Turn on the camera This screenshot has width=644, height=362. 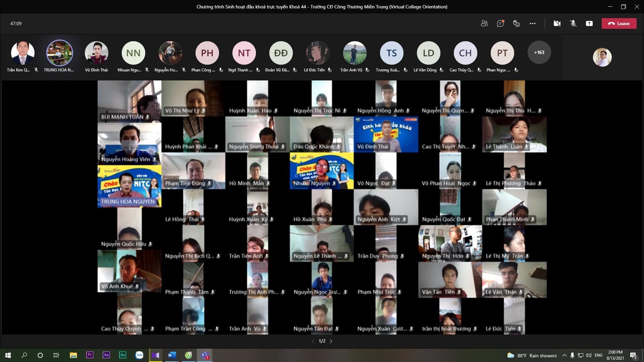point(557,23)
